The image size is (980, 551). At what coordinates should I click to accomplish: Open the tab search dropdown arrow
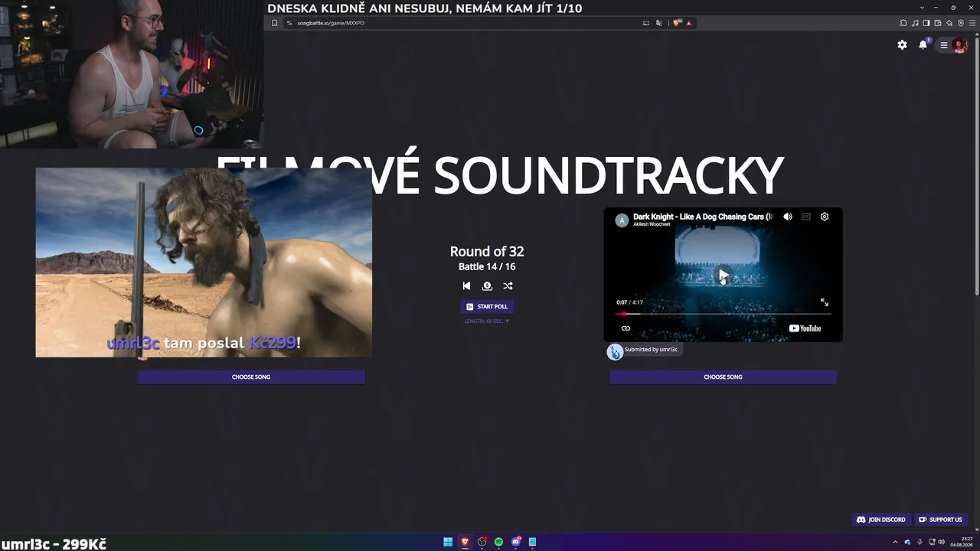[920, 7]
